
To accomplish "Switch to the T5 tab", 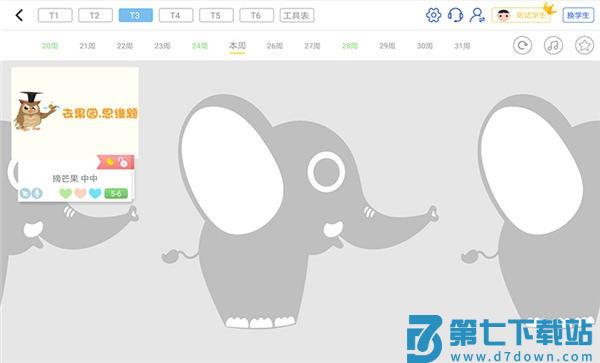I will pos(216,15).
